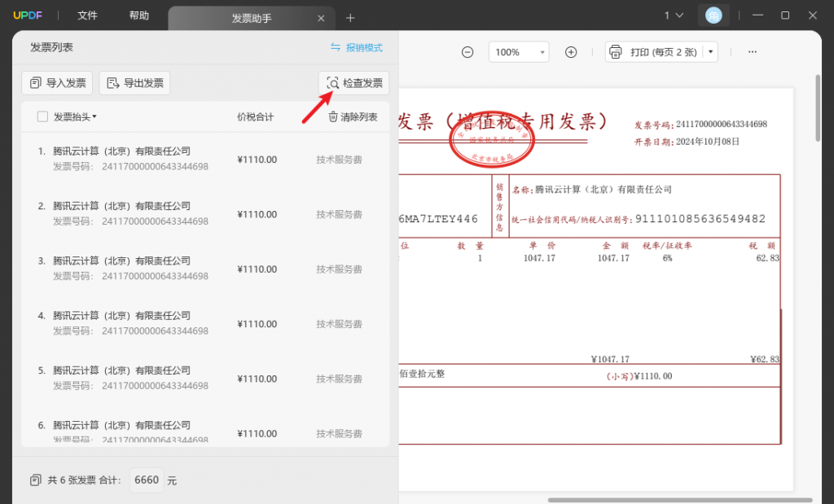The width and height of the screenshot is (834, 504).
Task: Click the invoice number 发票号码 on the preview
Action: pos(700,125)
